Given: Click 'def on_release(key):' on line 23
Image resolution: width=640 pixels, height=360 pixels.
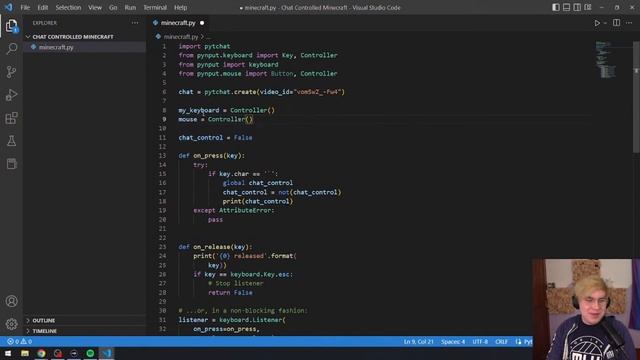Looking at the screenshot, I should tap(215, 247).
